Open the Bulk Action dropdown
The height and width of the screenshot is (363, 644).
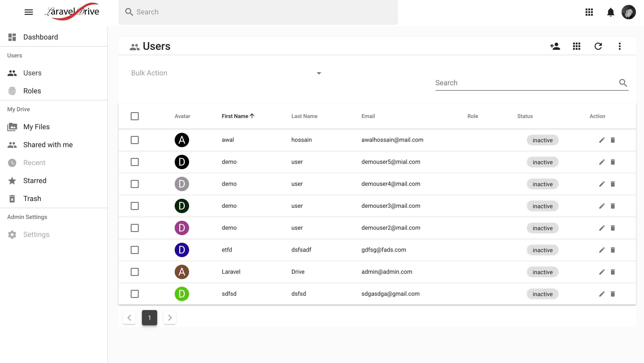[x=226, y=73]
